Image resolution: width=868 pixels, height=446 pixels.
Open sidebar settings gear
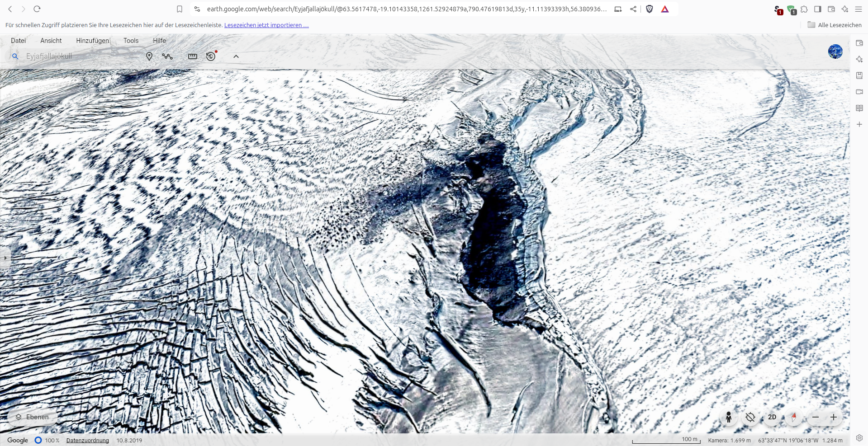(859, 438)
